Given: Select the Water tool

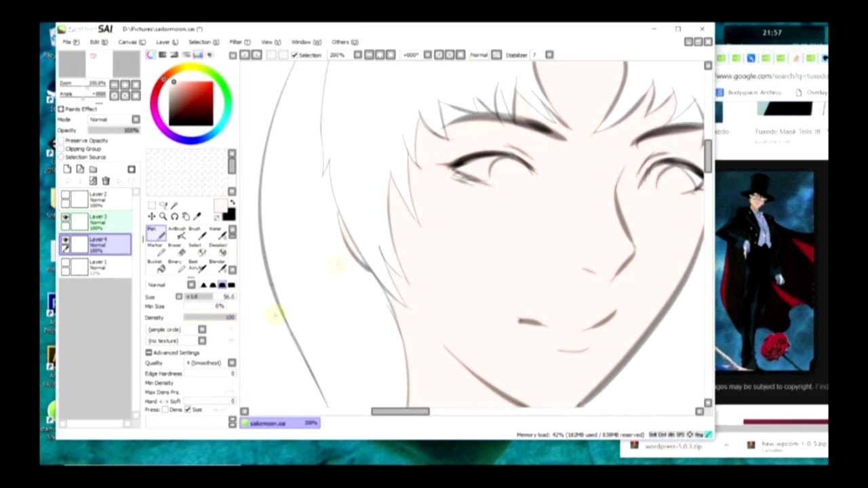Looking at the screenshot, I should [x=216, y=232].
